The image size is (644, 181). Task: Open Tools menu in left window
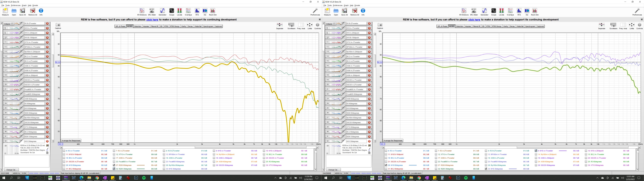point(8,5)
